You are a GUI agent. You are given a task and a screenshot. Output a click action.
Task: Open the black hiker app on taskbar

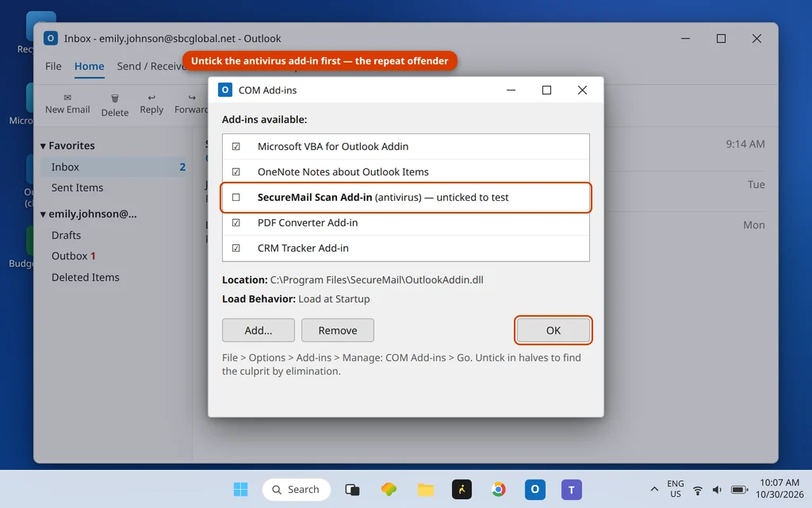(462, 489)
